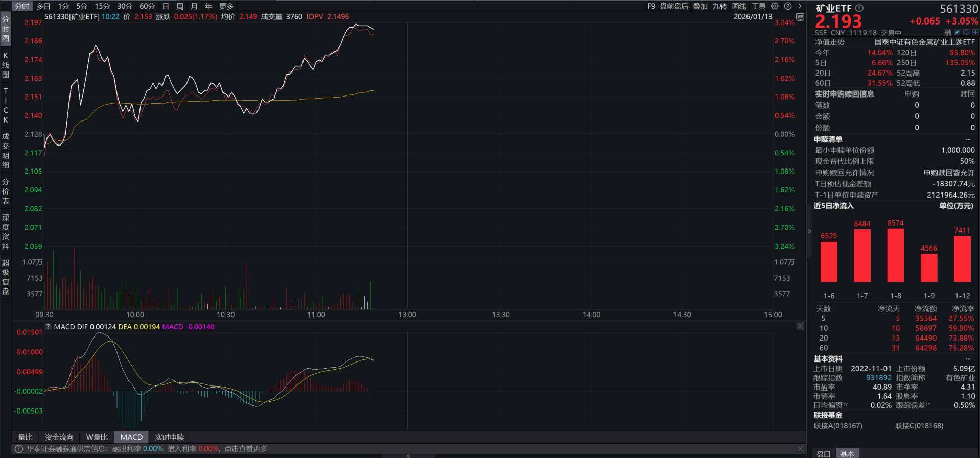Click the info icon on the 华泰证券 notice bar
This screenshot has width=980, height=458.
point(19,449)
